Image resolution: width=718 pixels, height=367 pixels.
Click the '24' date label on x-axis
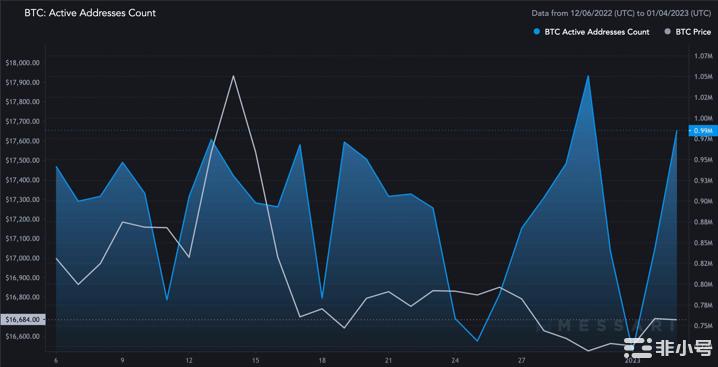click(455, 360)
